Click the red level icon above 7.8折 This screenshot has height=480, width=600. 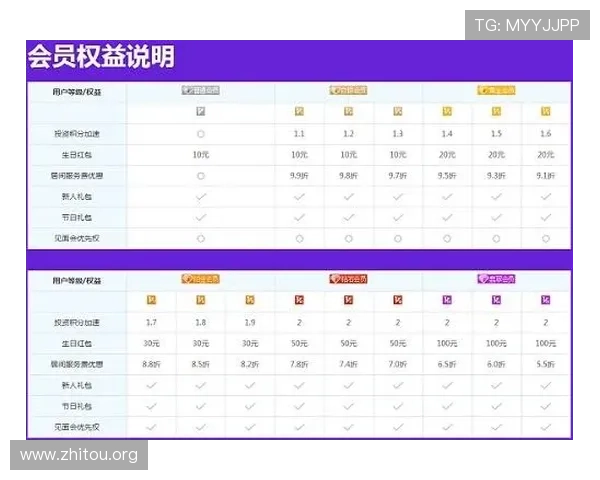[299, 300]
